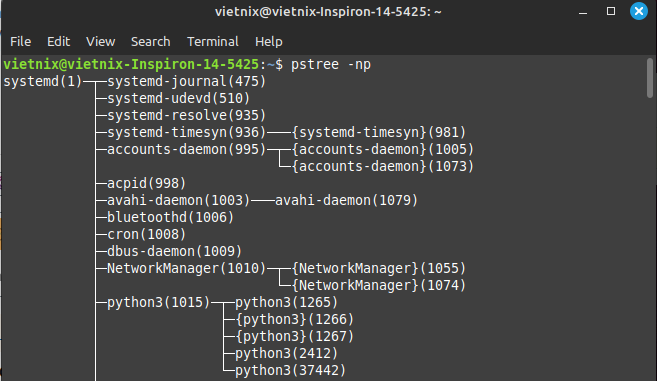
Task: Click the {systemd-timesyn}(981) thread
Action: tap(379, 132)
